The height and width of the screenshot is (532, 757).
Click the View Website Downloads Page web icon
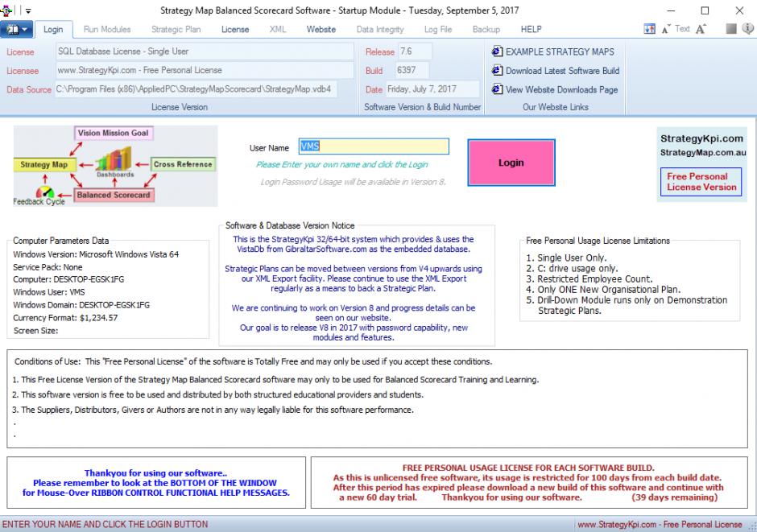pyautogui.click(x=497, y=89)
